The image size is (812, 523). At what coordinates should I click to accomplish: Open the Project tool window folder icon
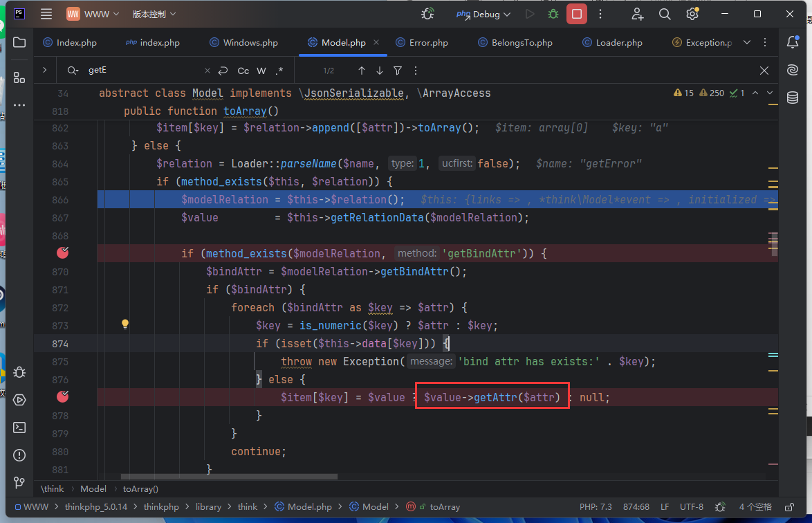click(x=19, y=43)
